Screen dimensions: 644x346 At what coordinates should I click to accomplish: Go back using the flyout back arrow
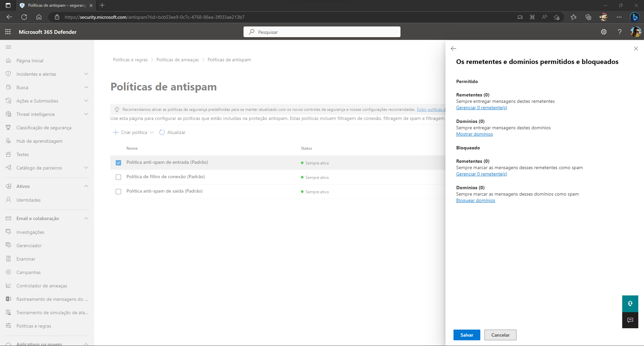pyautogui.click(x=453, y=49)
